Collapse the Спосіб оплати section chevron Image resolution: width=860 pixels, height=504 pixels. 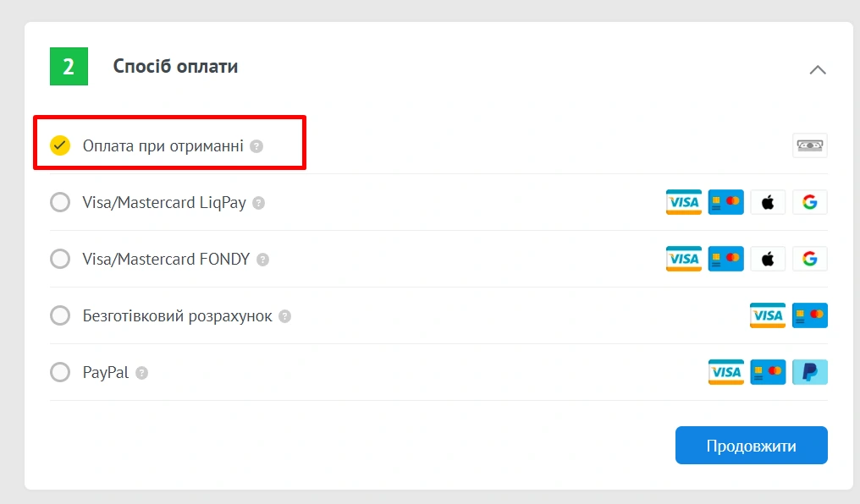pos(818,69)
